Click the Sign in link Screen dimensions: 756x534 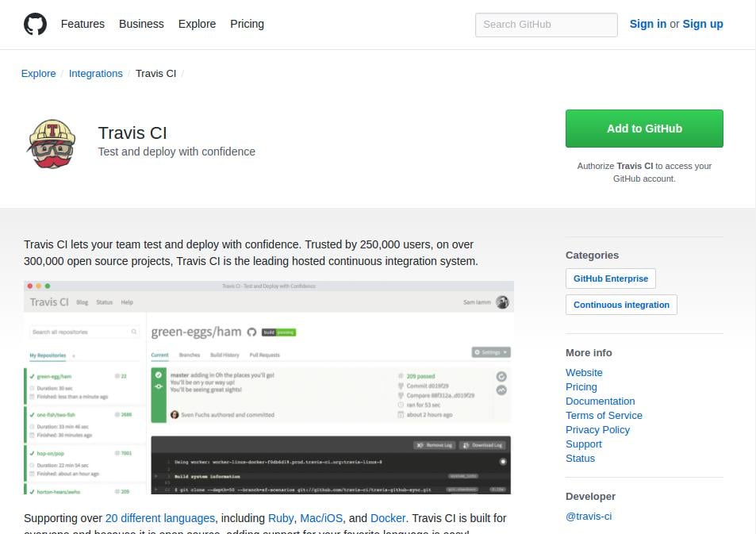coord(647,24)
